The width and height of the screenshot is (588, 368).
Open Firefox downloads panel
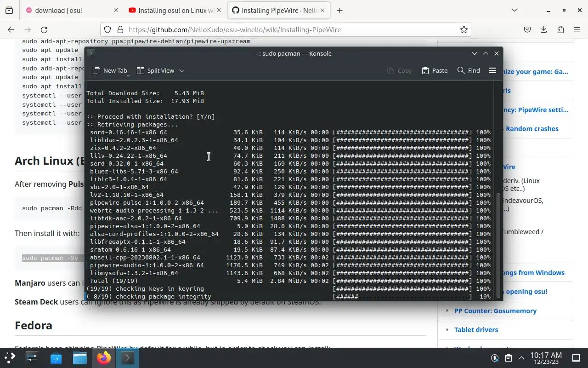coord(544,29)
